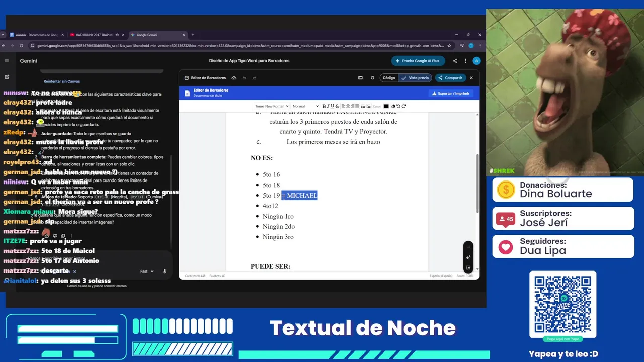Click Editor de Borradores Canvas title
Image resolution: width=644 pixels, height=362 pixels.
(208, 78)
